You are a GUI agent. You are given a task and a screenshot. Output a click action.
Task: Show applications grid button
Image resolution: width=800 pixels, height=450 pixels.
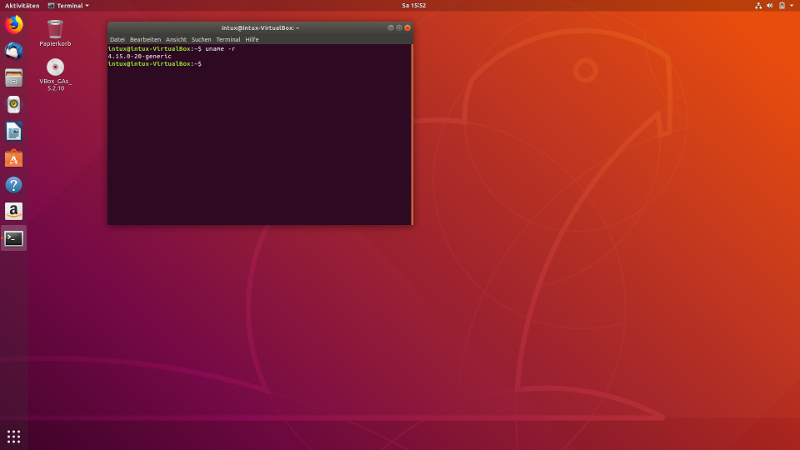[x=14, y=437]
